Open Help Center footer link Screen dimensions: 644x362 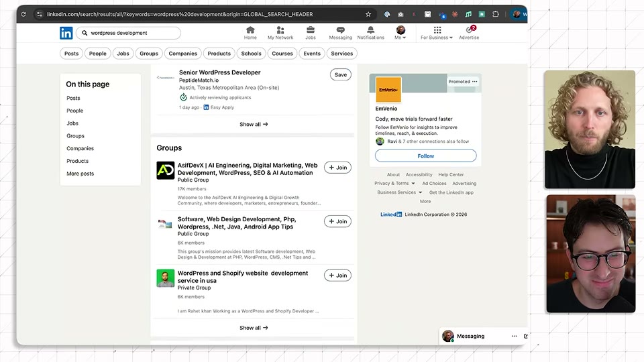click(x=451, y=174)
